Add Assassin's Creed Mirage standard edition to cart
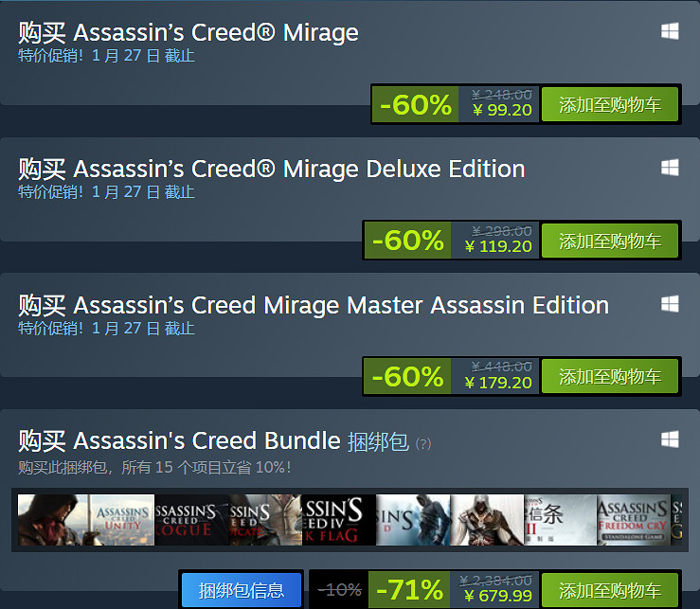Viewport: 700px width, 609px height. (610, 105)
